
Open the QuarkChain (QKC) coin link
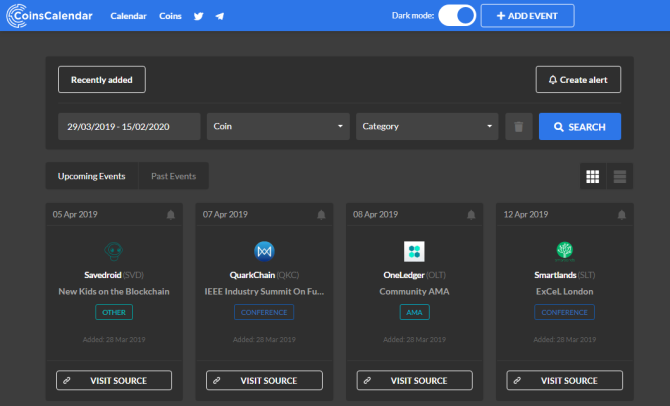point(264,275)
